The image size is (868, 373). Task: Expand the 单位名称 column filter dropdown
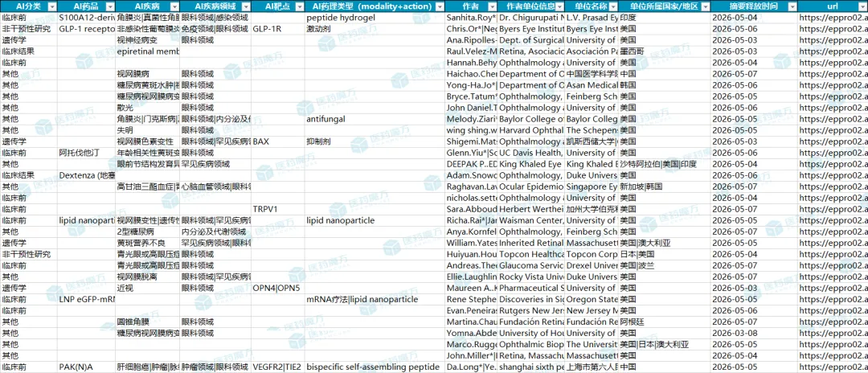612,6
